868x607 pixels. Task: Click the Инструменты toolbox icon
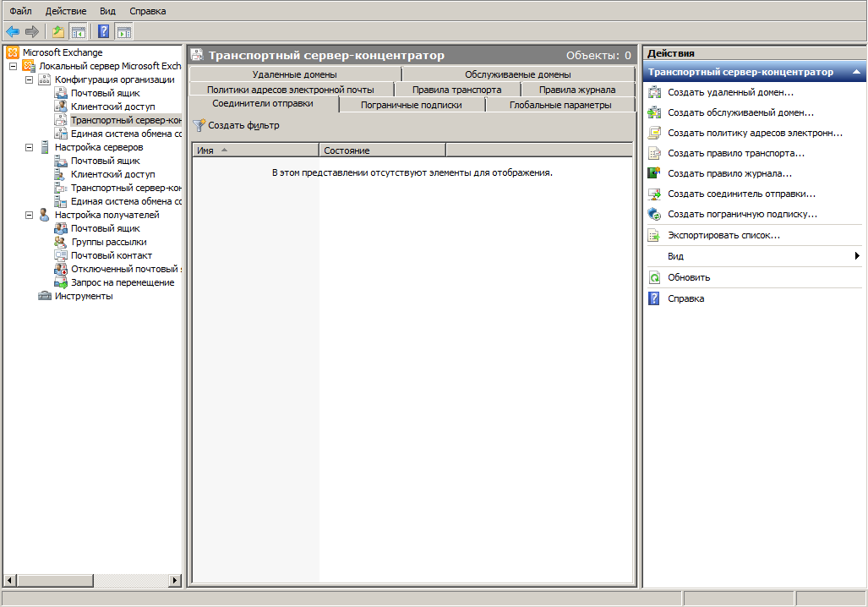coord(44,296)
